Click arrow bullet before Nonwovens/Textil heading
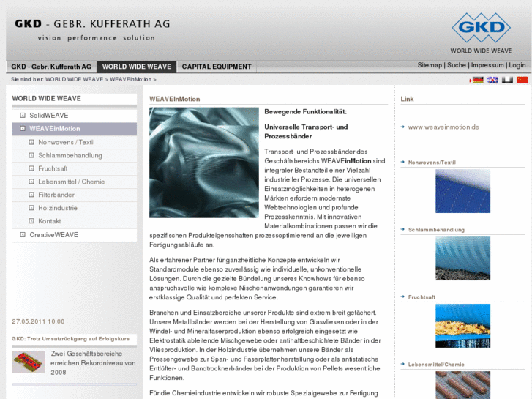This screenshot has height=399, width=532. (x=402, y=162)
